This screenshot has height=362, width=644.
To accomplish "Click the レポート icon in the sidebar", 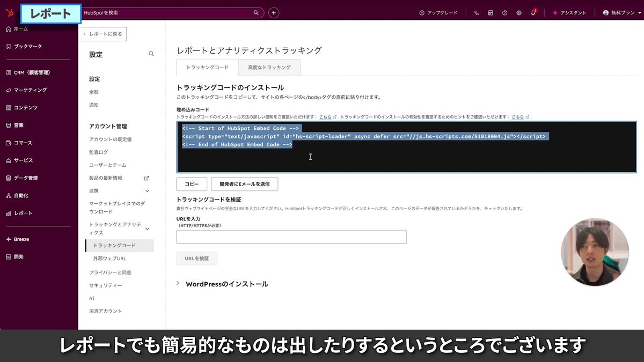I will coord(20,213).
